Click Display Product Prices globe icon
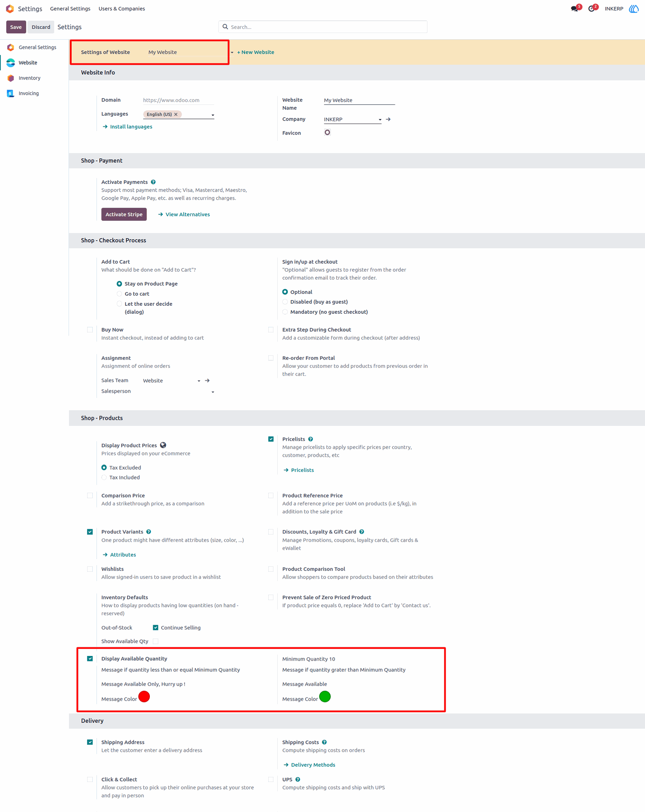 click(x=163, y=445)
